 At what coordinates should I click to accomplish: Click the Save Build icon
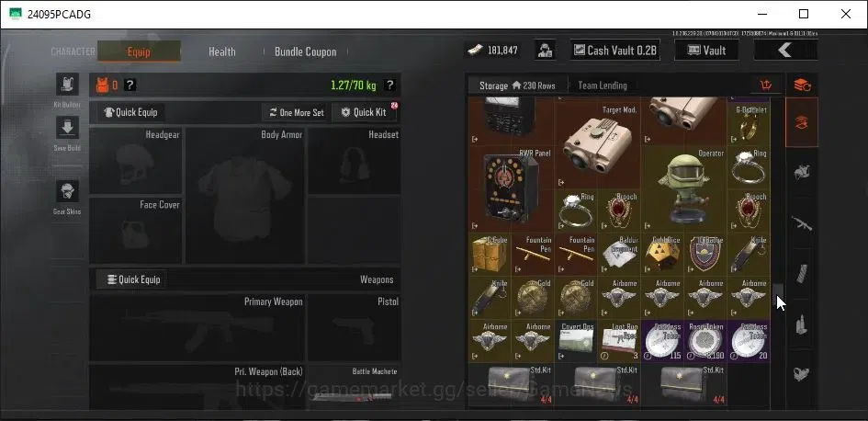tap(68, 128)
